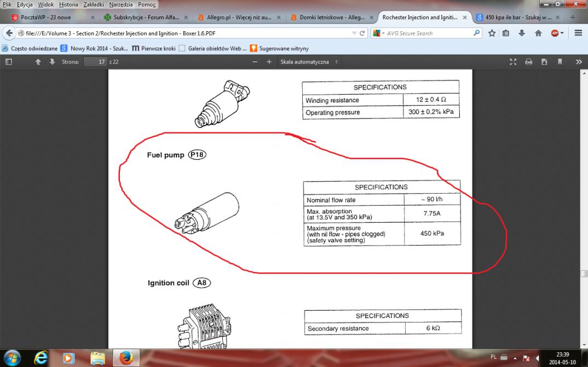Click the Fuel pump heading

165,155
